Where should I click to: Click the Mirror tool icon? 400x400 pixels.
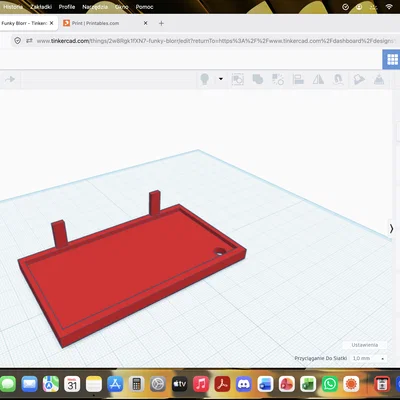(x=318, y=79)
